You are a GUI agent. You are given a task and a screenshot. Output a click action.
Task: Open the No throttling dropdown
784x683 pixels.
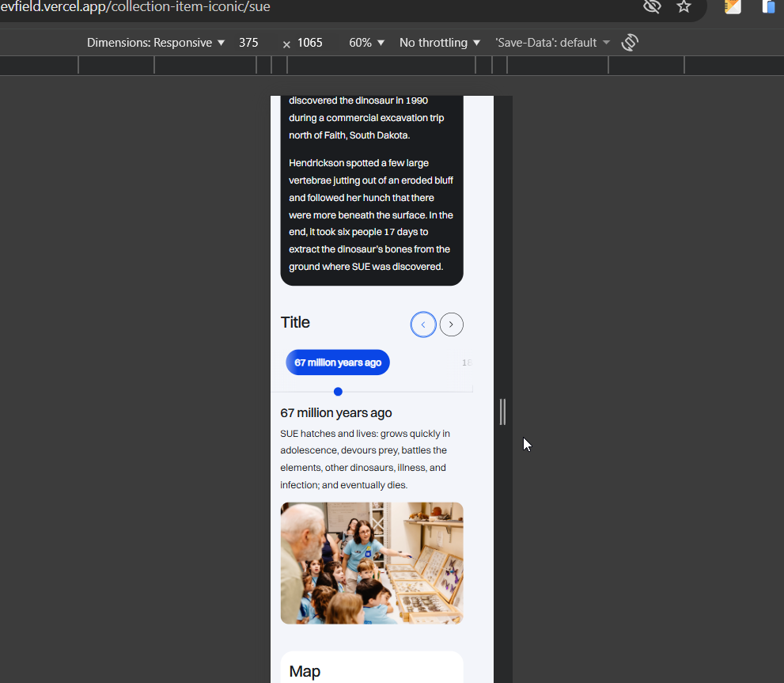440,43
